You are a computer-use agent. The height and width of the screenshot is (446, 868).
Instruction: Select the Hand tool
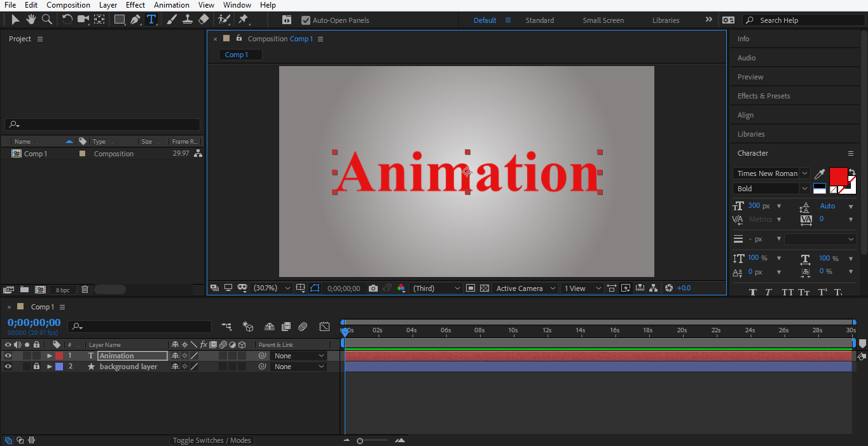31,20
